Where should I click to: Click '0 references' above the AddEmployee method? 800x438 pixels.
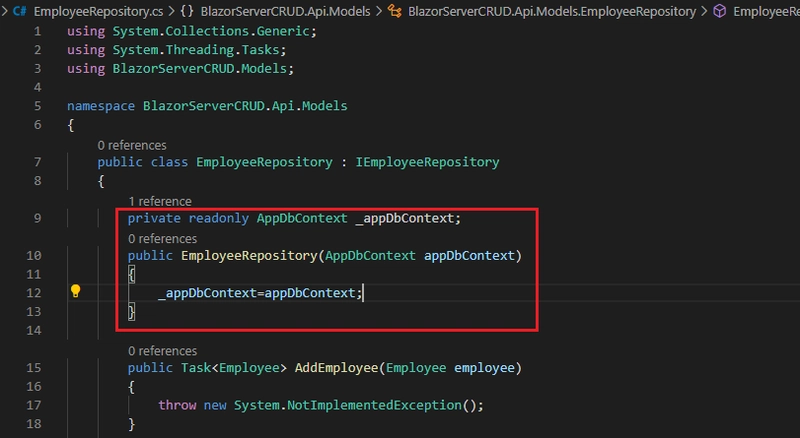point(163,351)
